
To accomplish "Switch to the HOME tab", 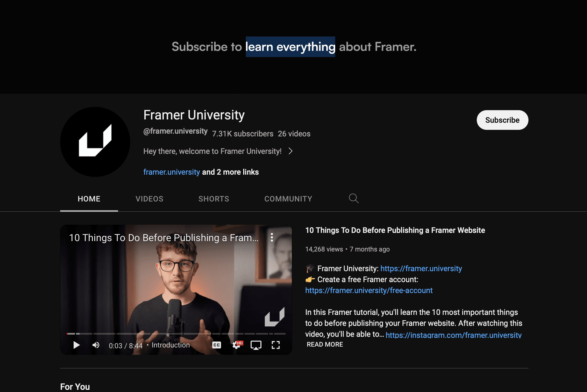I will [x=89, y=199].
